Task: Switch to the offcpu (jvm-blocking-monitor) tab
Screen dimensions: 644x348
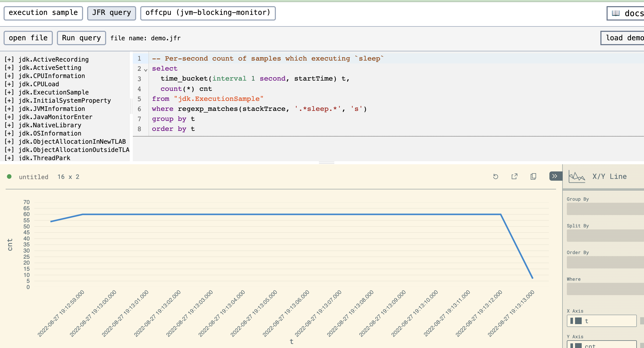Action: coord(208,13)
